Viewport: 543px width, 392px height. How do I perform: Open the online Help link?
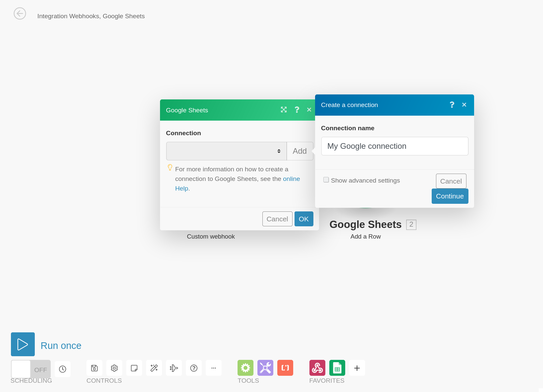point(291,179)
